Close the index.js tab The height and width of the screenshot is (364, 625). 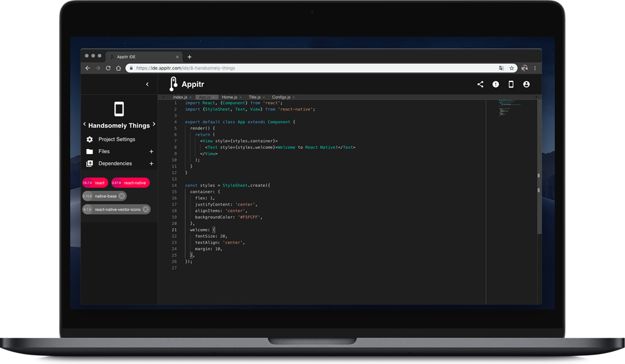tap(191, 98)
